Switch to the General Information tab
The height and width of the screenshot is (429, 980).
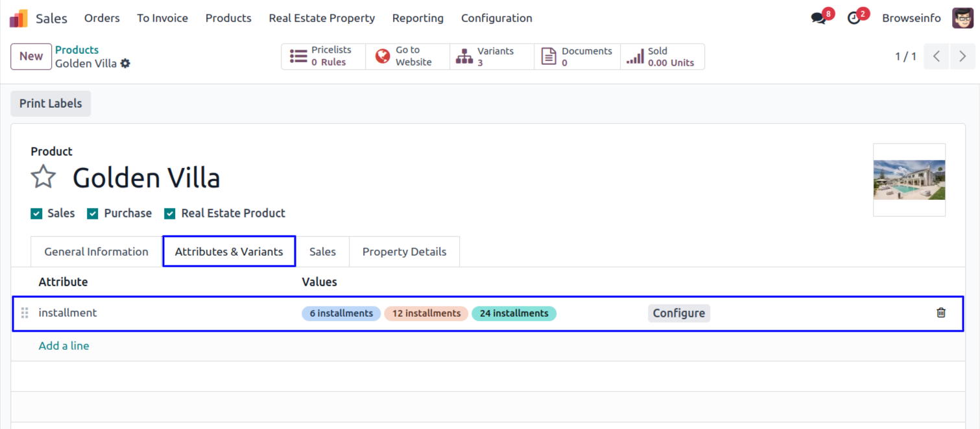96,252
